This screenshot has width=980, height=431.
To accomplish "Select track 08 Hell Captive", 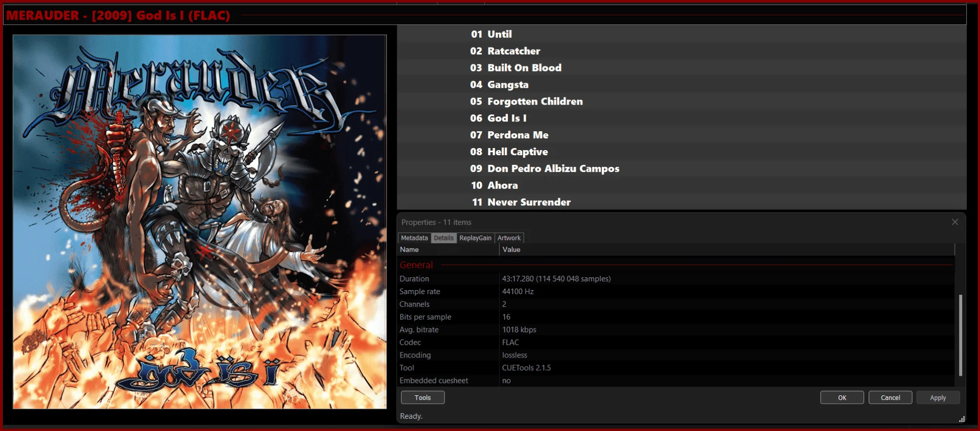I will tap(681, 152).
